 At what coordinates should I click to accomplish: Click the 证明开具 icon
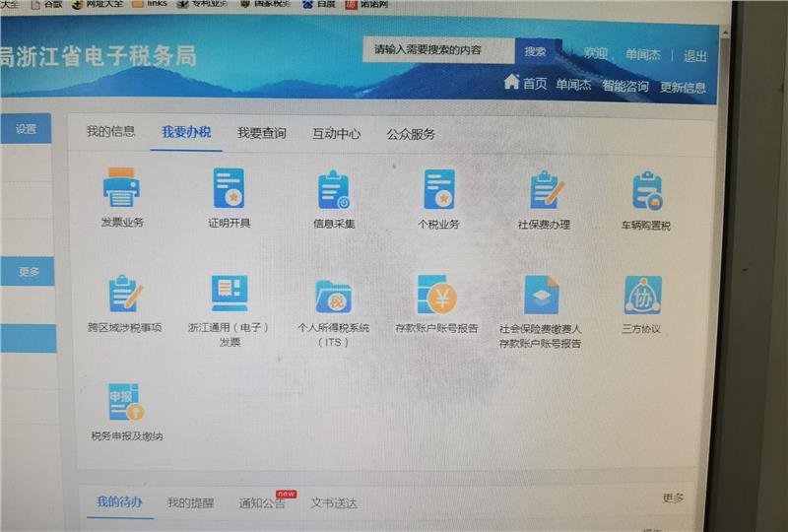pyautogui.click(x=229, y=188)
